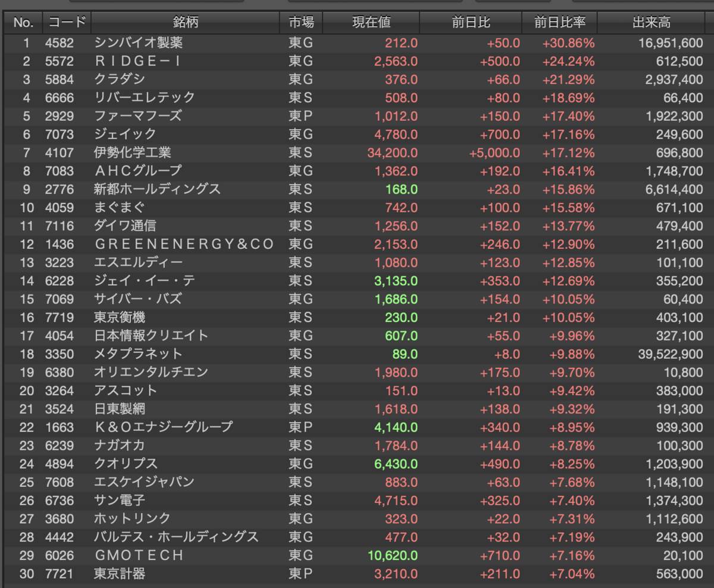Select the 東京衡機 stock name
The width and height of the screenshot is (714, 588).
119,317
